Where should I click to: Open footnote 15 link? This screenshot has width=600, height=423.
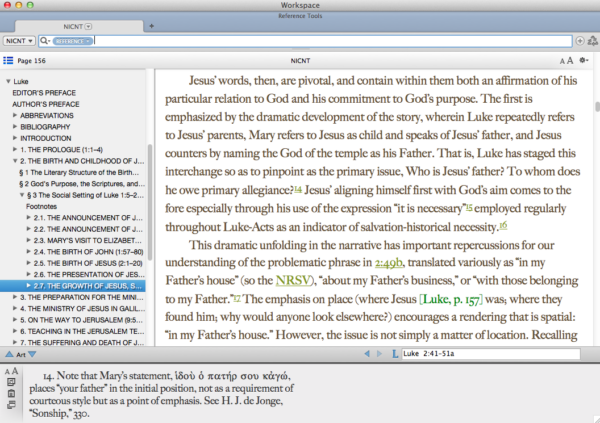click(x=469, y=207)
